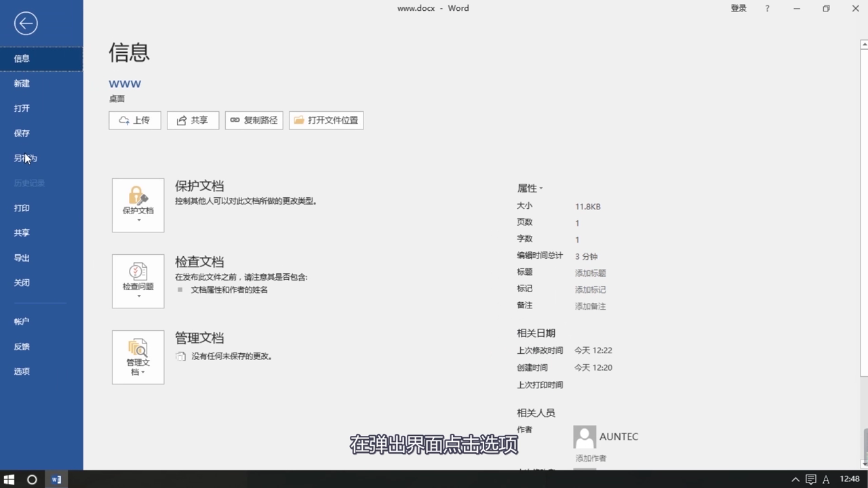This screenshot has height=488, width=868.
Task: Click the input method A indicator in tray
Action: [x=826, y=480]
